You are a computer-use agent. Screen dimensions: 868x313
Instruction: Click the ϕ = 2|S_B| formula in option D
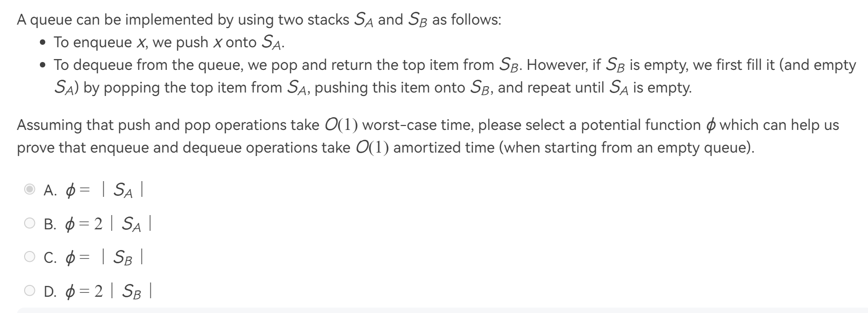coord(109,291)
